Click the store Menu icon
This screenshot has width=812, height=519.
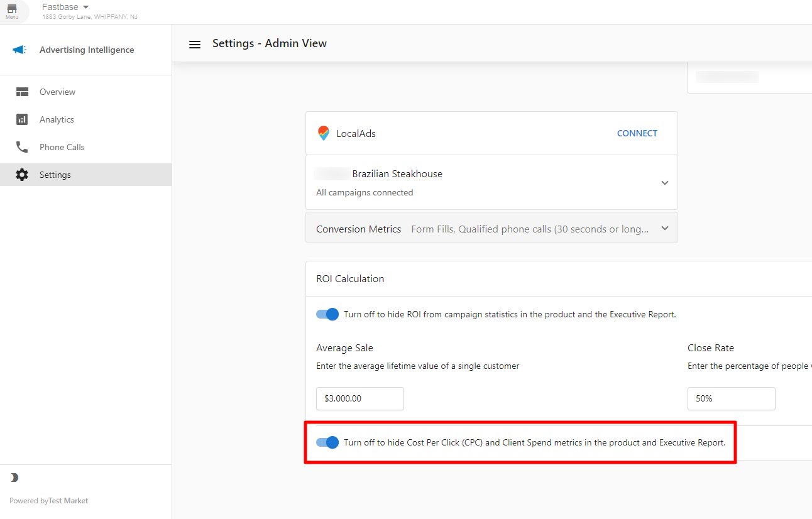12,11
